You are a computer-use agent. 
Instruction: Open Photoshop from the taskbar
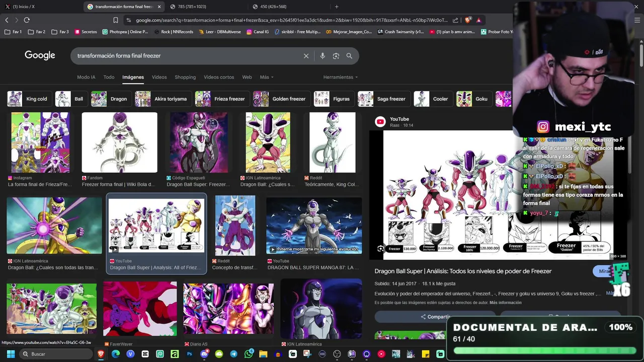190,354
